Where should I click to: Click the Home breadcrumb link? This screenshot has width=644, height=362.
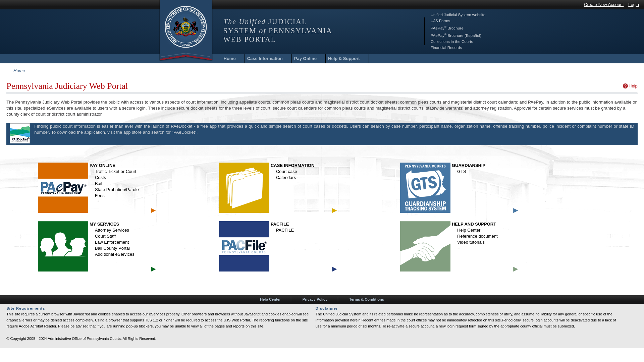coord(19,71)
